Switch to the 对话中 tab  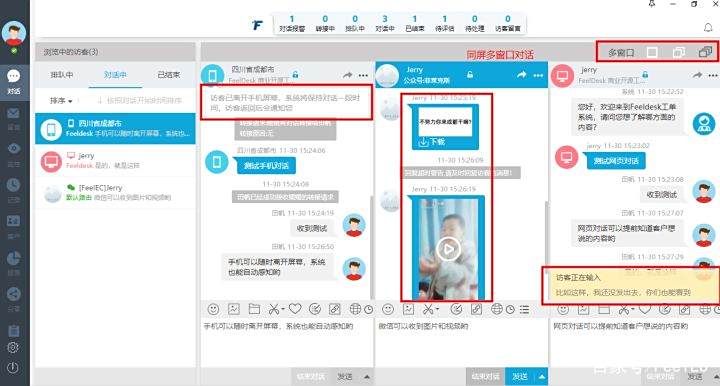pos(115,75)
